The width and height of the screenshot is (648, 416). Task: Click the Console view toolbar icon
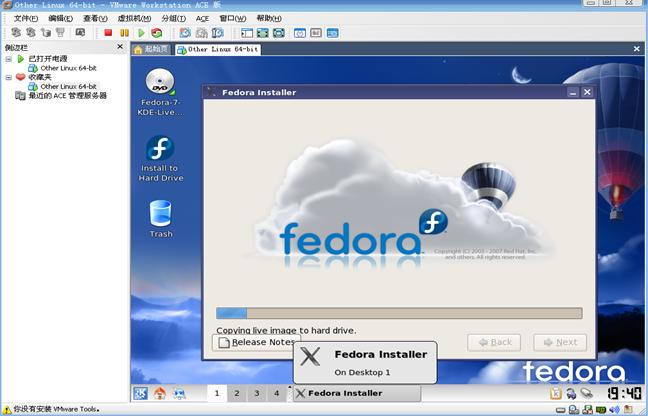pos(316,33)
